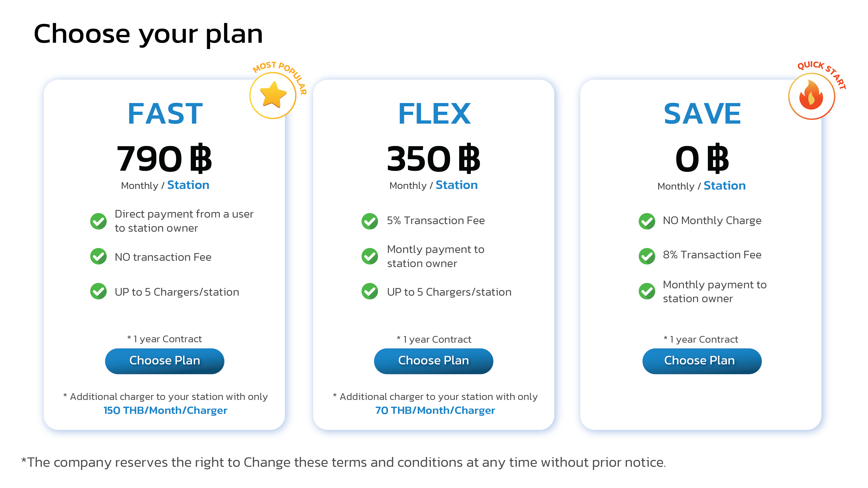Click SAVE plan's Monthly payment checkmark
Viewport: 868px width, 488px height.
click(x=647, y=291)
